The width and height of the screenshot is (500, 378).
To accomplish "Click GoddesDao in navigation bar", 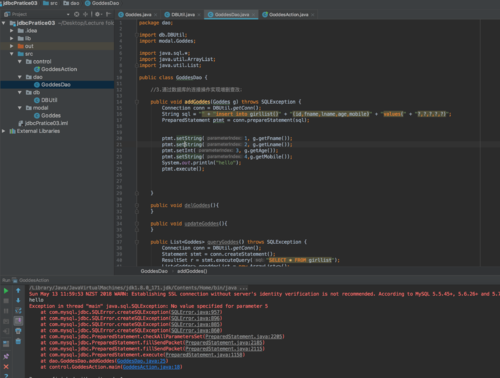I will tap(102, 3).
